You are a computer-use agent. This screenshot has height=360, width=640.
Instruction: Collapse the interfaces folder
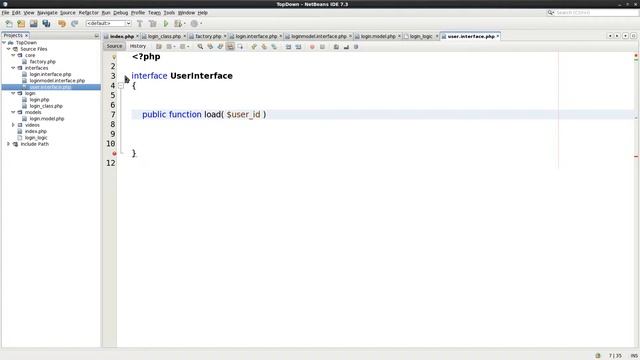[x=13, y=68]
